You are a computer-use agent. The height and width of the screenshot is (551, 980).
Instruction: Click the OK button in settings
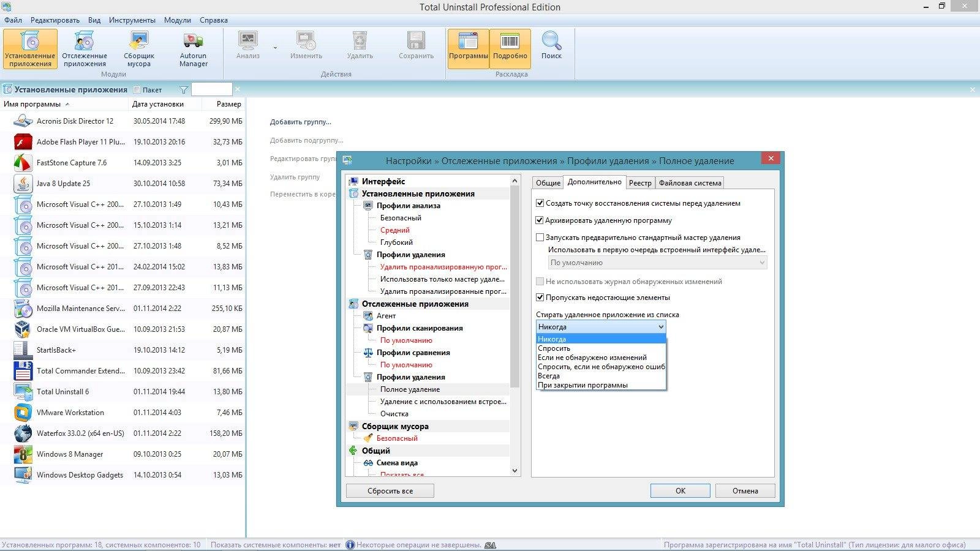[x=680, y=491]
